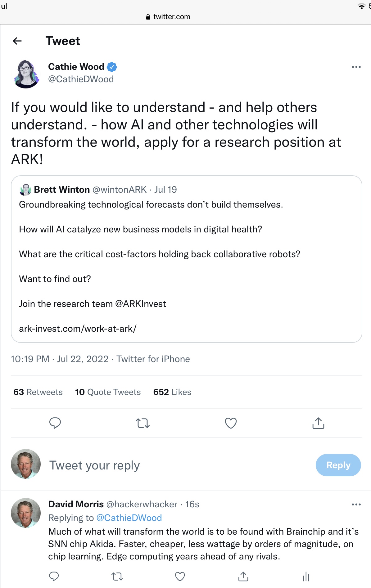
Task: Show the 652 Likes list
Action: pos(172,392)
